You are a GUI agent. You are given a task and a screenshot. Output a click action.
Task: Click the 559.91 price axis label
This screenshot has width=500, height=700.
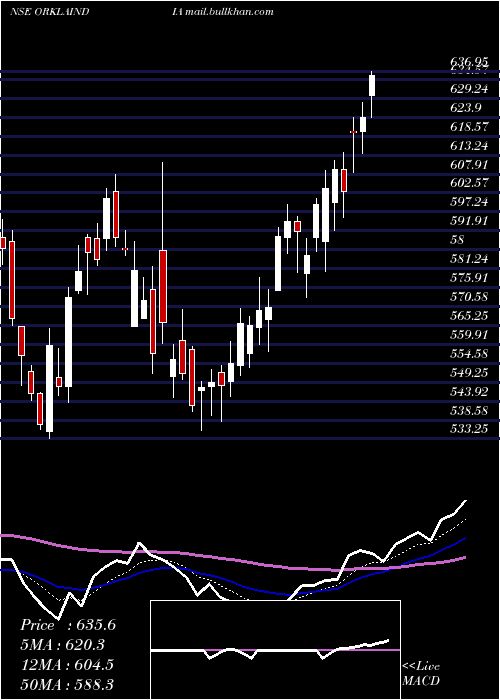(469, 335)
